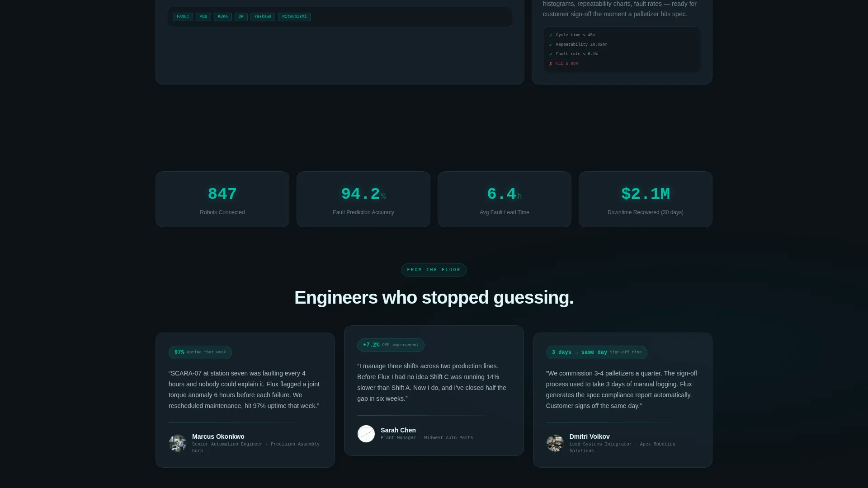Click the palletizers commissioning testimonial quote

(622, 389)
